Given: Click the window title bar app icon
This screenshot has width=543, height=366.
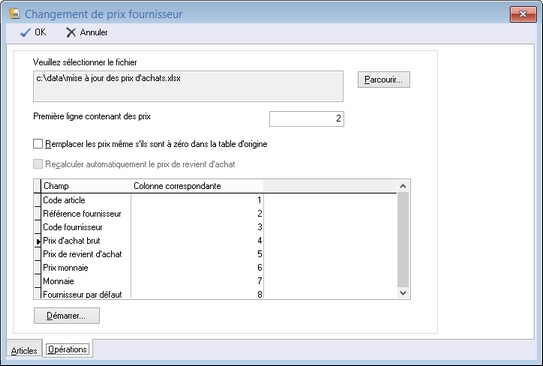Looking at the screenshot, I should click(14, 14).
